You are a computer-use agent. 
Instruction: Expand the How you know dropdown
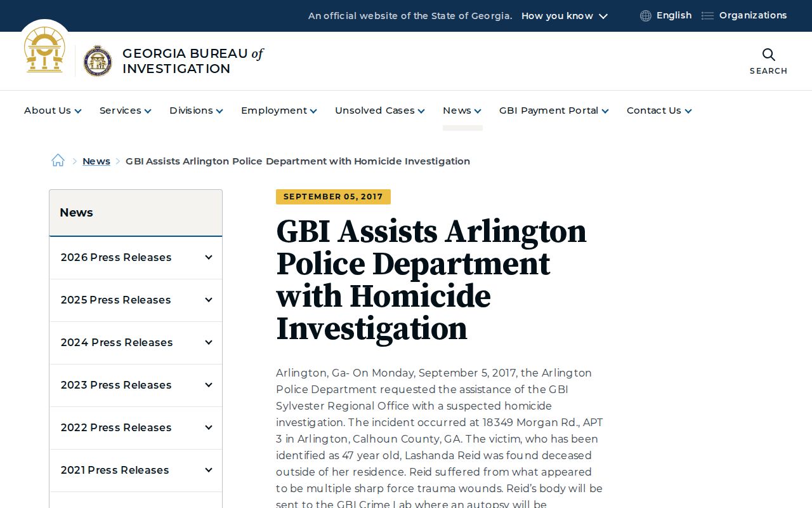[x=565, y=16]
